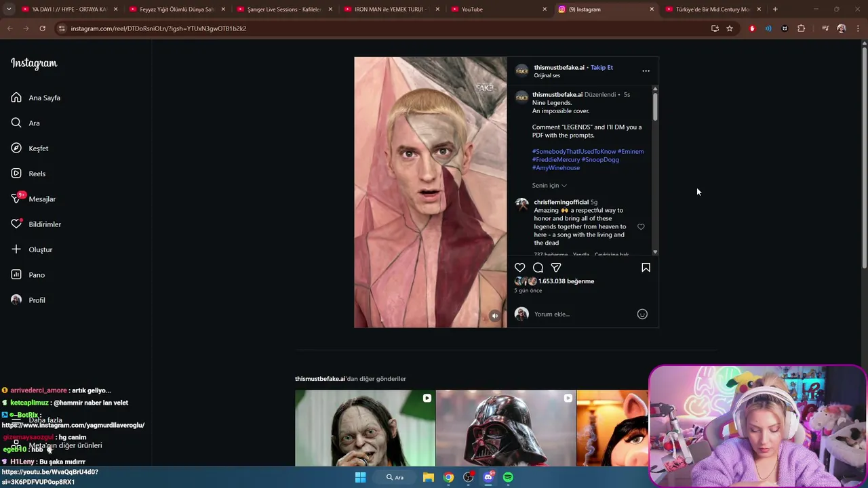Open Chrome from the taskbar
This screenshot has width=868, height=488.
[448, 477]
